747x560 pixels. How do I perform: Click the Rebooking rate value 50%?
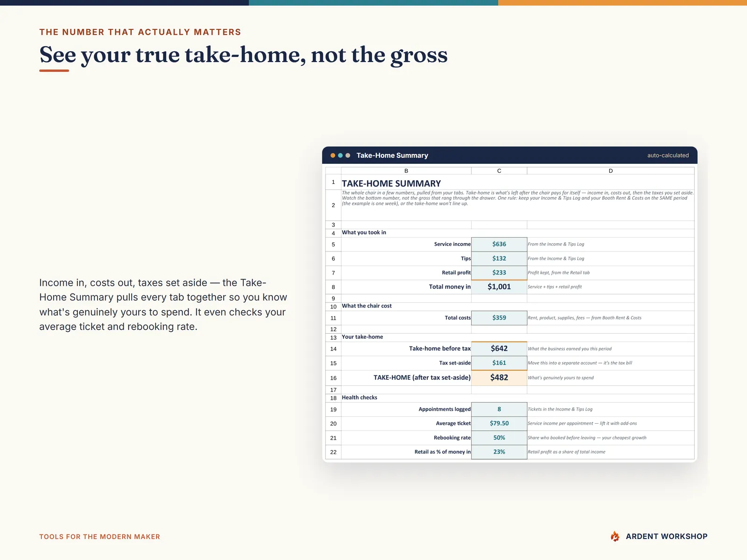(x=499, y=438)
